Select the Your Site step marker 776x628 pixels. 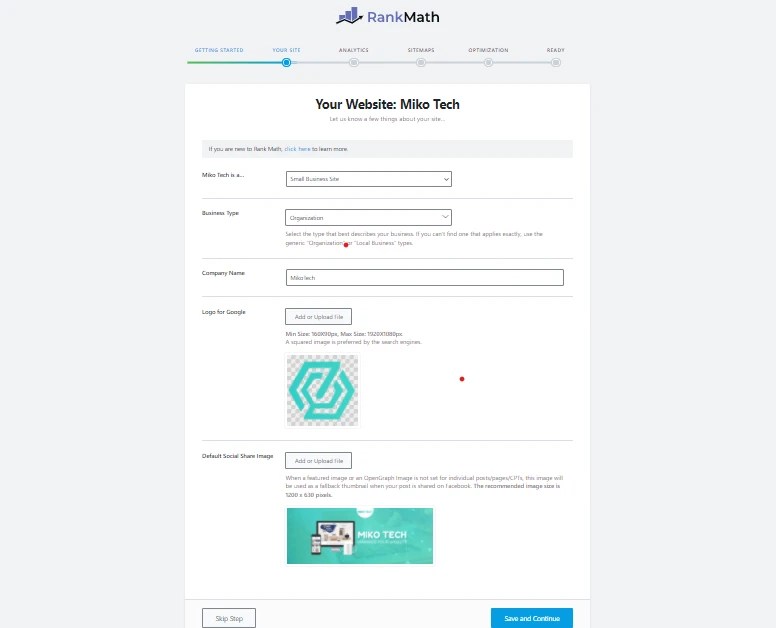coord(286,63)
